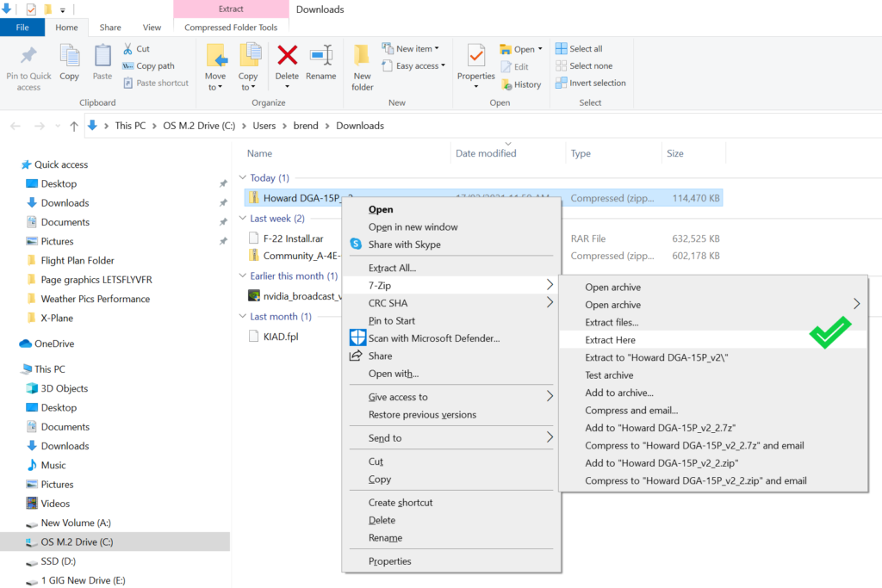Open X-Plane folder in Quick access
The width and height of the screenshot is (882, 588).
pos(57,318)
